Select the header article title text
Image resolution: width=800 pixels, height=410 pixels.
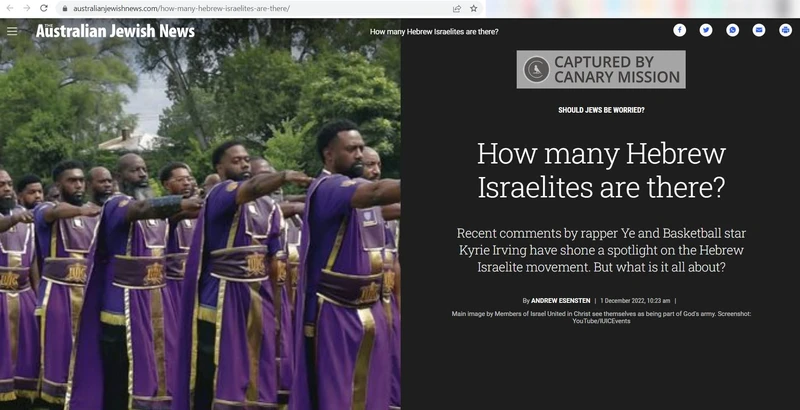click(434, 32)
